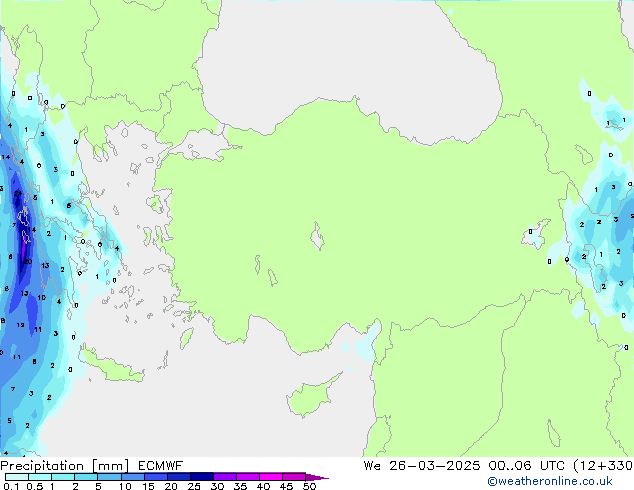Click the Crete island on the map
Image resolution: width=634 pixels, height=490 pixels.
(x=112, y=367)
